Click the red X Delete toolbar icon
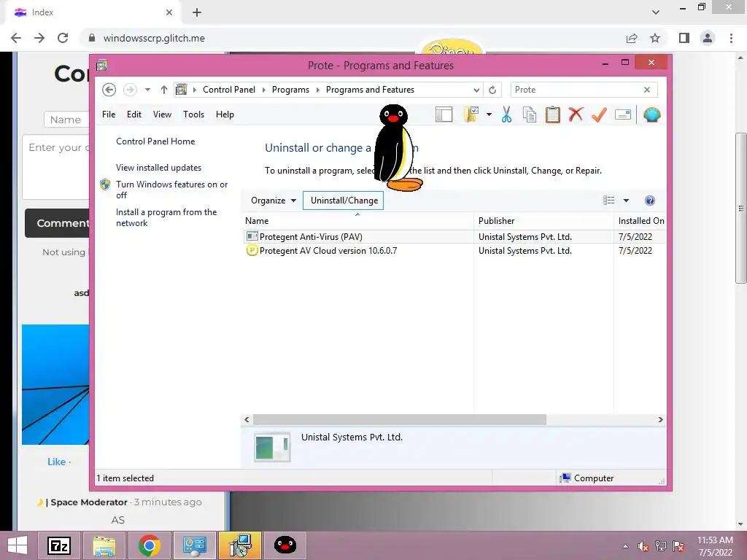 point(576,114)
